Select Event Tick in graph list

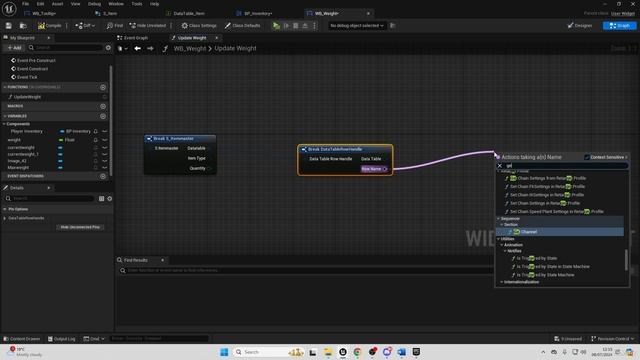[x=27, y=77]
